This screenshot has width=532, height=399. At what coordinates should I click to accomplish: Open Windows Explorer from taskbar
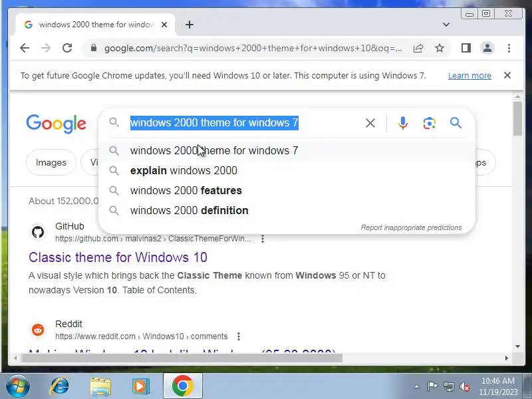pyautogui.click(x=100, y=386)
